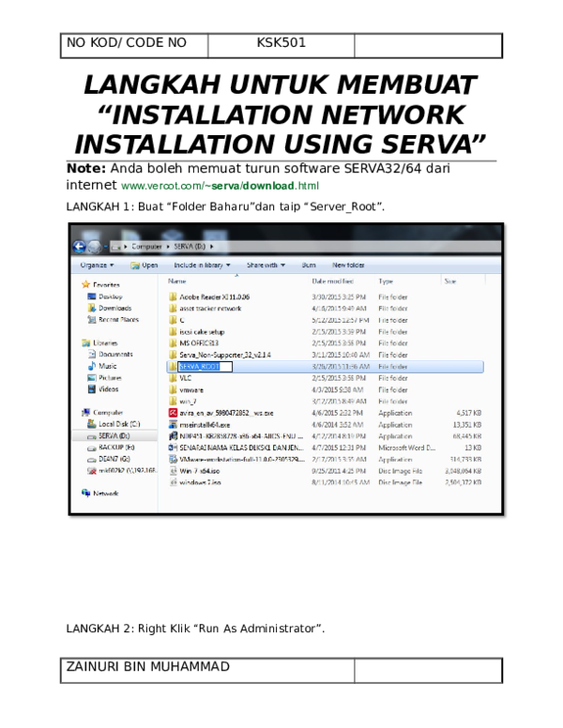Click the Win 7 x64.iso disc icon
The width and height of the screenshot is (563, 728).
(x=173, y=471)
